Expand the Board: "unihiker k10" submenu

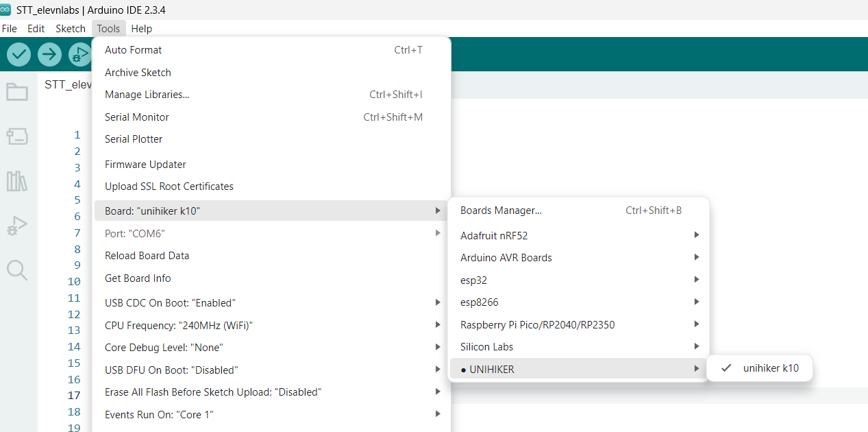271,211
